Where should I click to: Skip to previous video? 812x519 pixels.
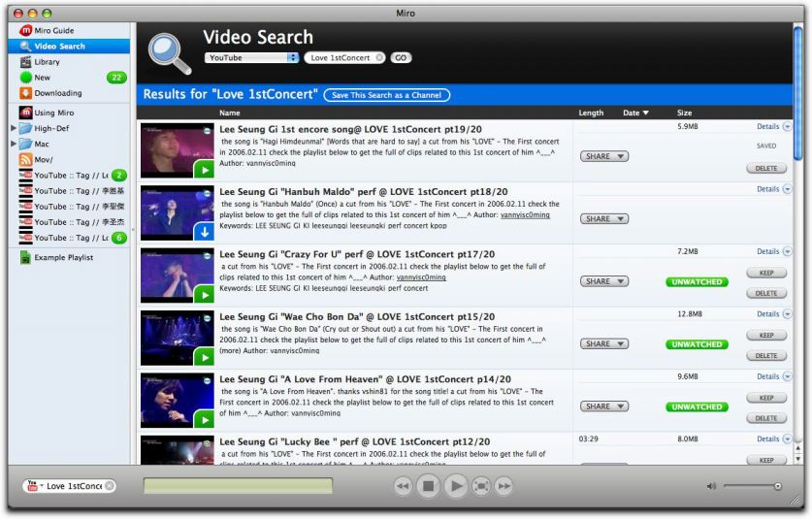[403, 486]
